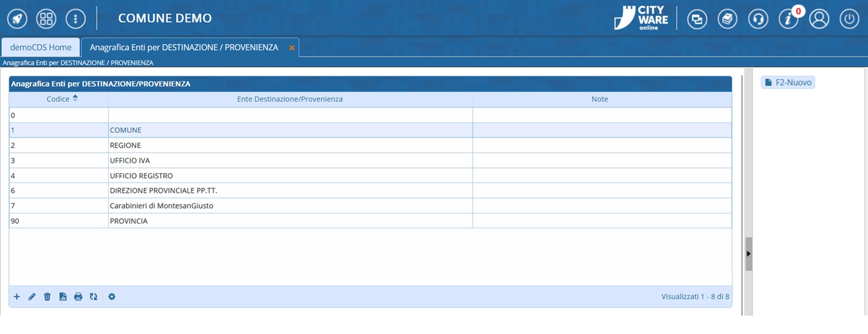Click the F2-Nuovo button

pyautogui.click(x=788, y=83)
